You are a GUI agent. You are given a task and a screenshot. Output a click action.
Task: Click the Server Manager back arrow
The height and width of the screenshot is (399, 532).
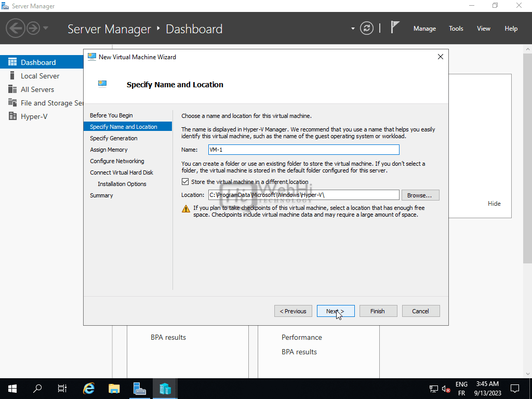click(x=16, y=28)
